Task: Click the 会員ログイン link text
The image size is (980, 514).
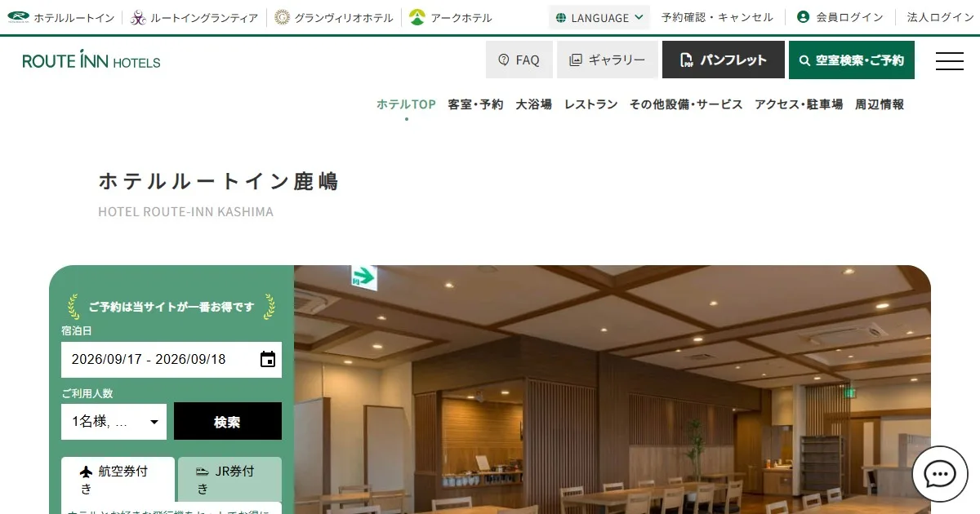Action: pos(849,17)
